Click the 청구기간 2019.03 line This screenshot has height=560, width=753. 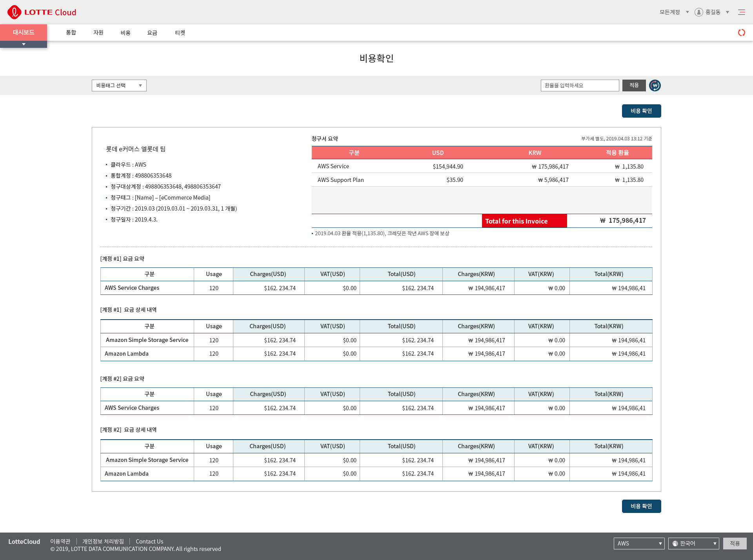coord(174,209)
